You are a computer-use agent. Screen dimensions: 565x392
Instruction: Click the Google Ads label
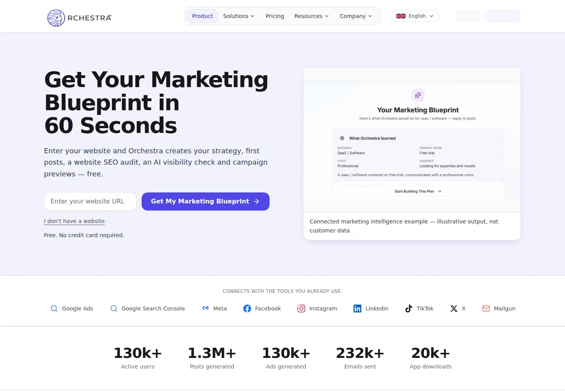point(78,309)
